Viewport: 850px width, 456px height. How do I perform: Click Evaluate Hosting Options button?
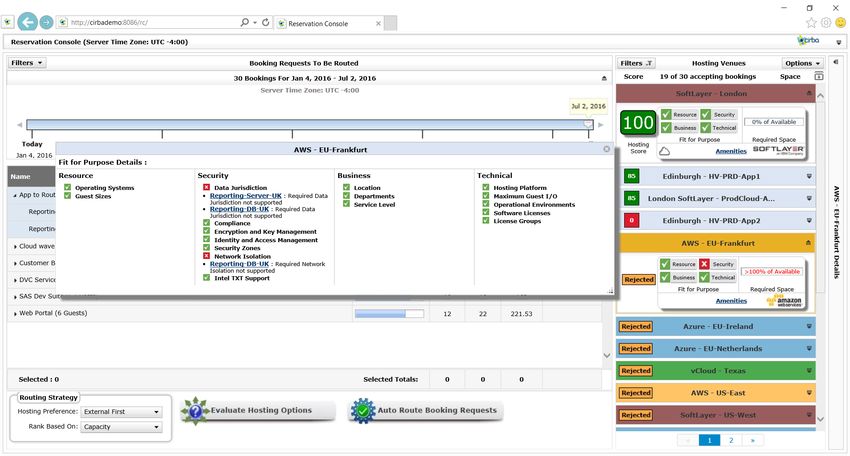(x=257, y=410)
